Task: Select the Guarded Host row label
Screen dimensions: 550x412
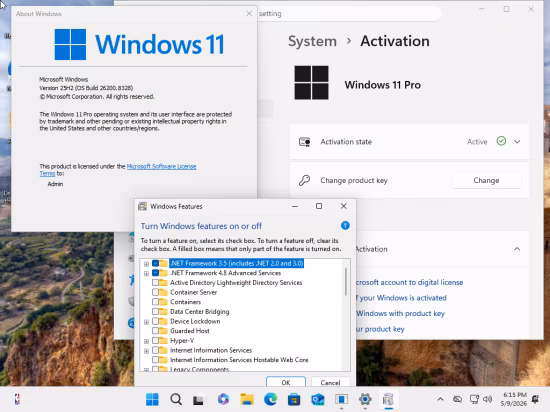Action: [x=190, y=331]
